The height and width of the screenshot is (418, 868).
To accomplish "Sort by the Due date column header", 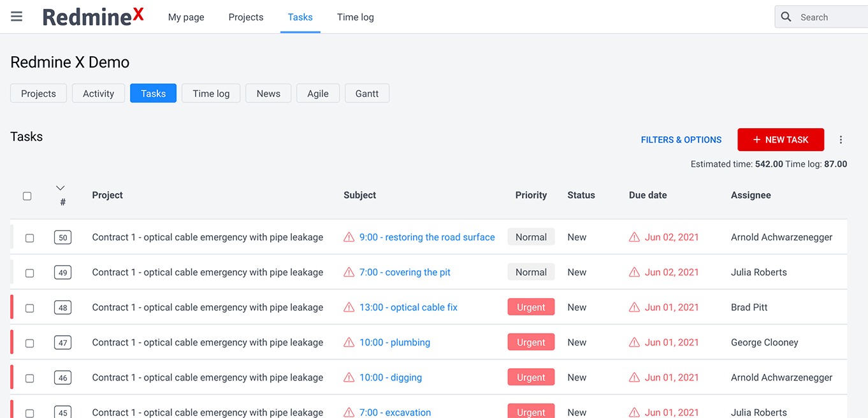I will [x=647, y=195].
